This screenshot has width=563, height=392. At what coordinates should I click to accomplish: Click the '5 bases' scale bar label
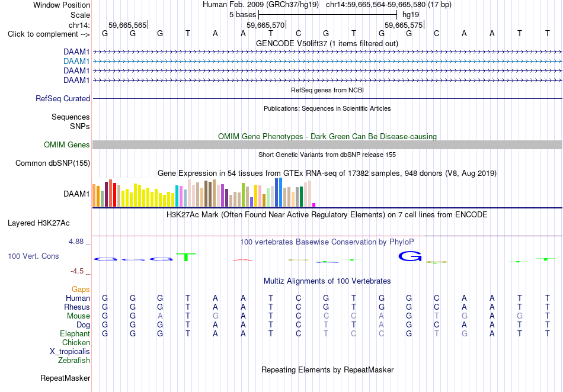243,15
